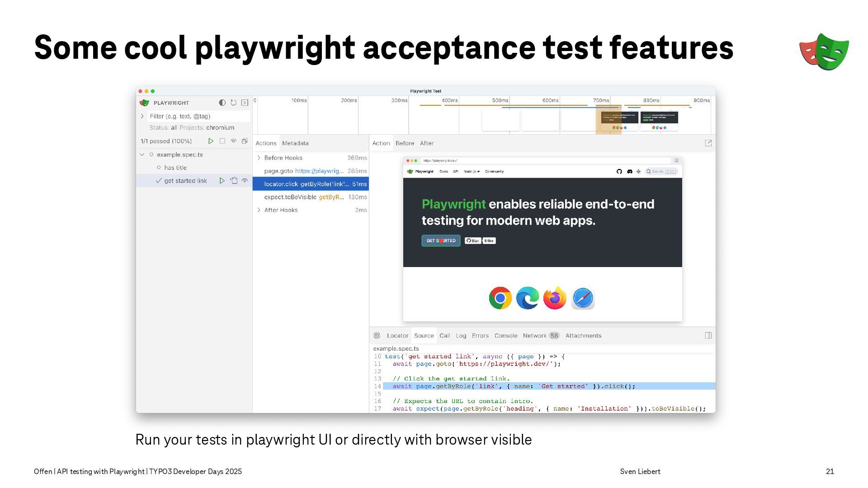Image resolution: width=868 pixels, height=488 pixels.
Task: Click the 500ms timeline marker
Action: click(500, 100)
